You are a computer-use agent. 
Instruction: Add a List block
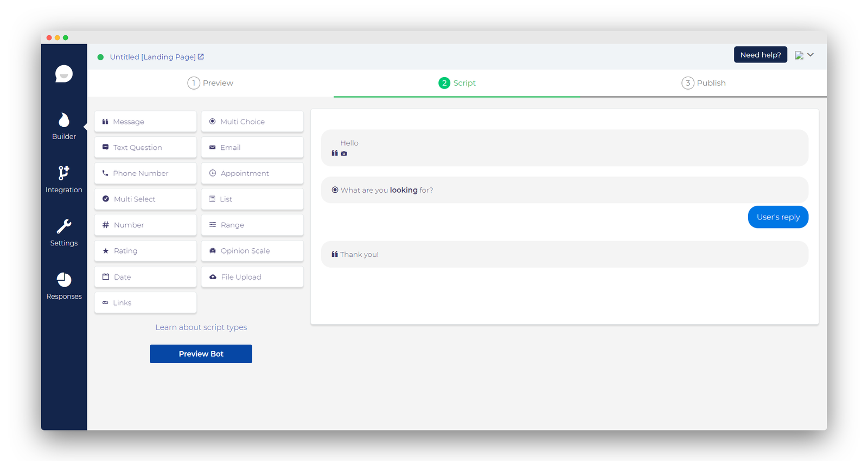pos(252,199)
